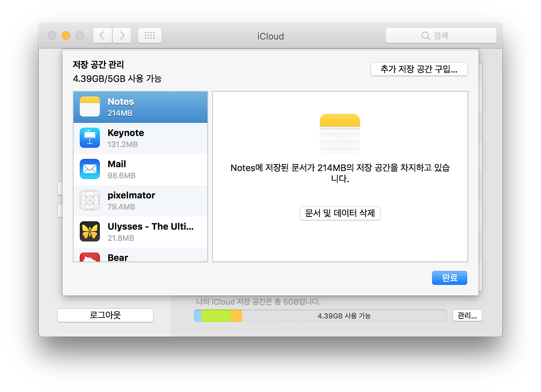Screen dimensions: 541x392
Task: Click the Mail envelope icon
Action: click(x=90, y=169)
